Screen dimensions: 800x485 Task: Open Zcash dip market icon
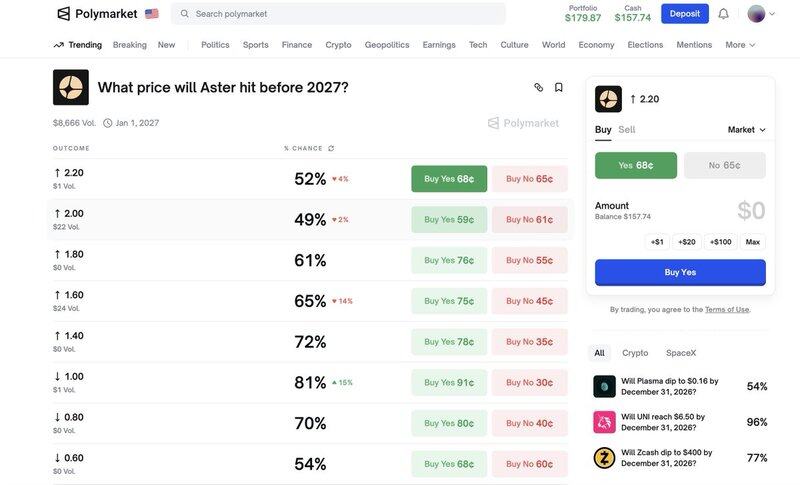pyautogui.click(x=604, y=458)
